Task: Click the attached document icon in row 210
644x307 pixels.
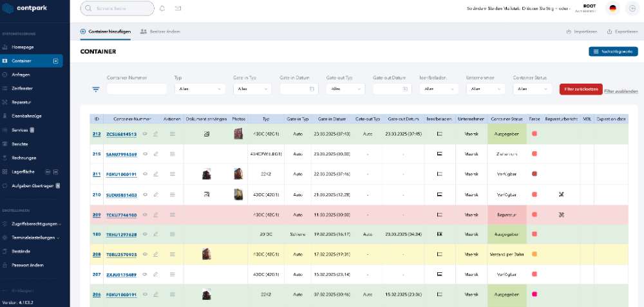Action: coord(207,194)
